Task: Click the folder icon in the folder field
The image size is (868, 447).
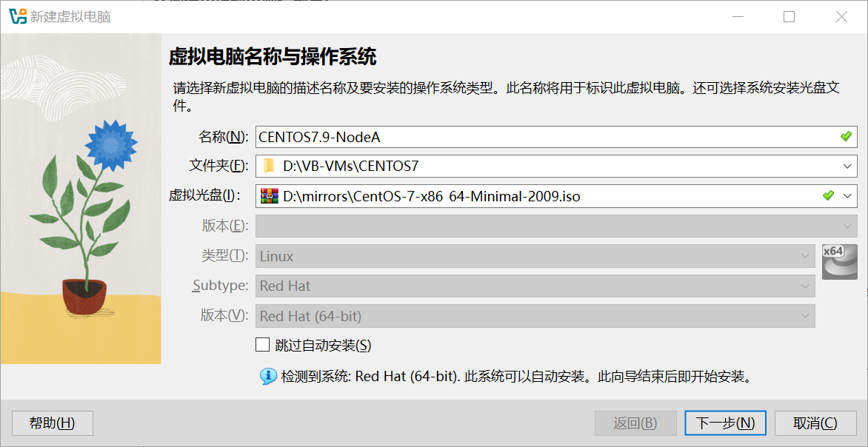Action: [269, 166]
